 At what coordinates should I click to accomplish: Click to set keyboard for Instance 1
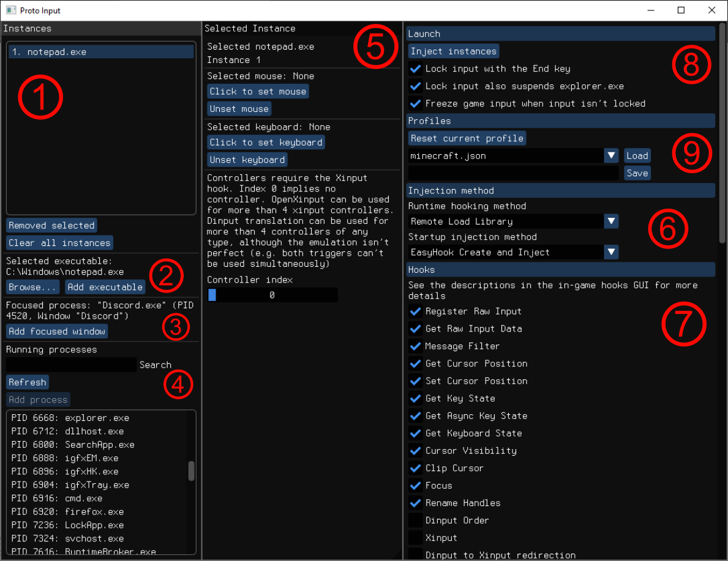click(266, 142)
